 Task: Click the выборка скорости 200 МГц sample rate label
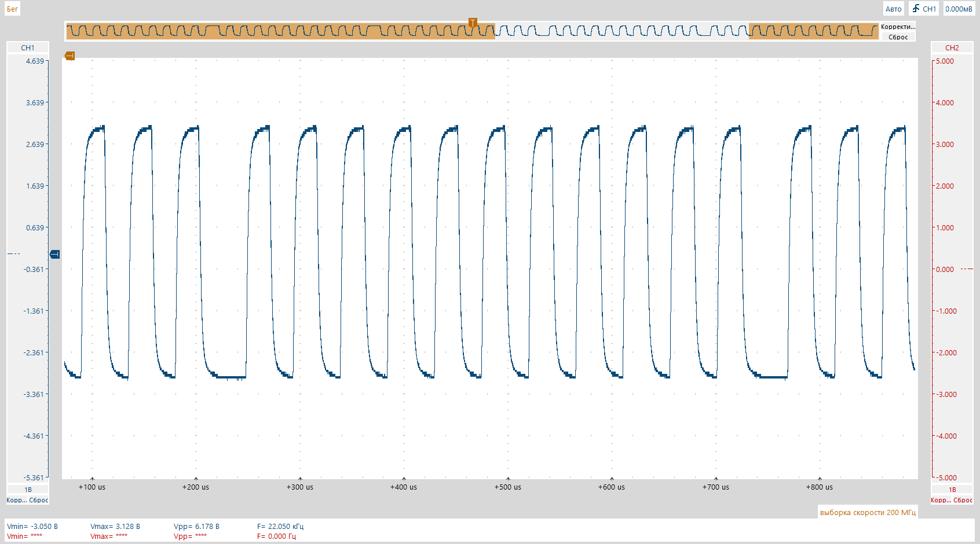(868, 512)
